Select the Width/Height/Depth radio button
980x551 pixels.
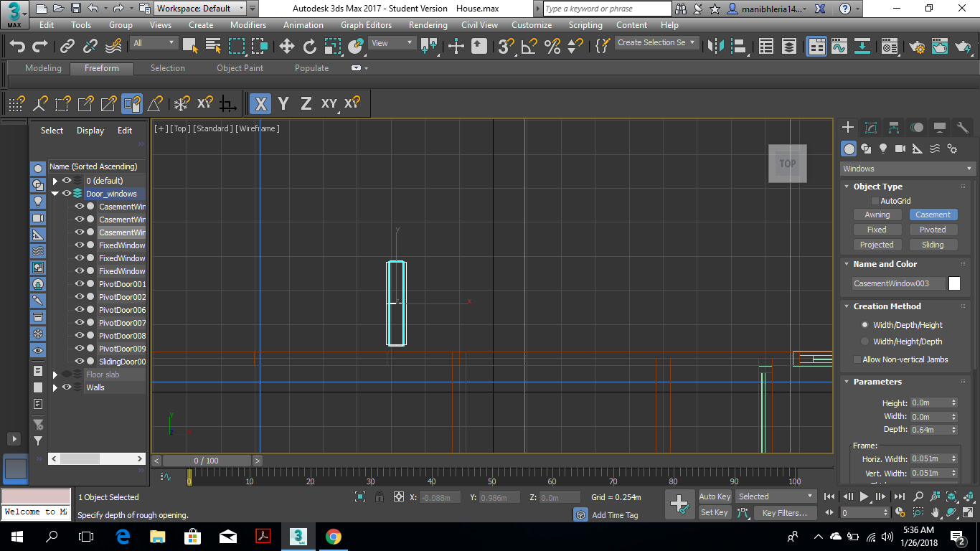[866, 341]
